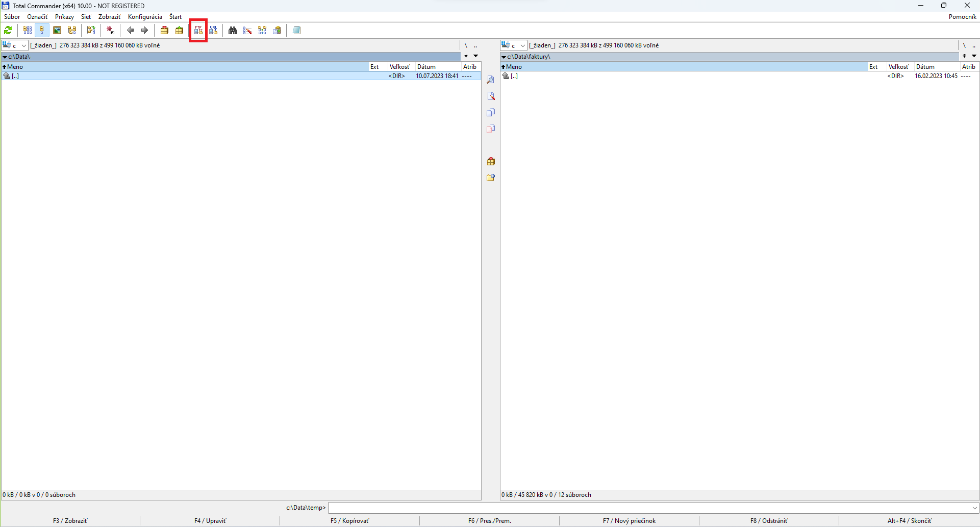Select [..] parent entry in left panel
The image size is (980, 527).
pyautogui.click(x=241, y=76)
